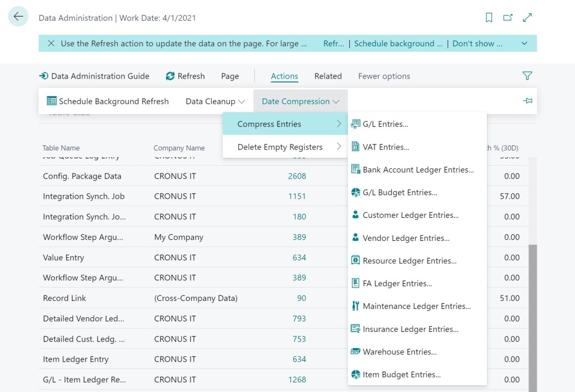Click the filter funnel icon
This screenshot has width=575, height=392.
coord(527,76)
